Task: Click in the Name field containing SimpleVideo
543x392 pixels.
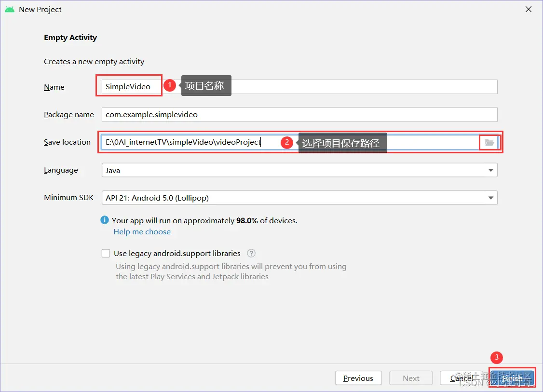Action: tap(299, 87)
